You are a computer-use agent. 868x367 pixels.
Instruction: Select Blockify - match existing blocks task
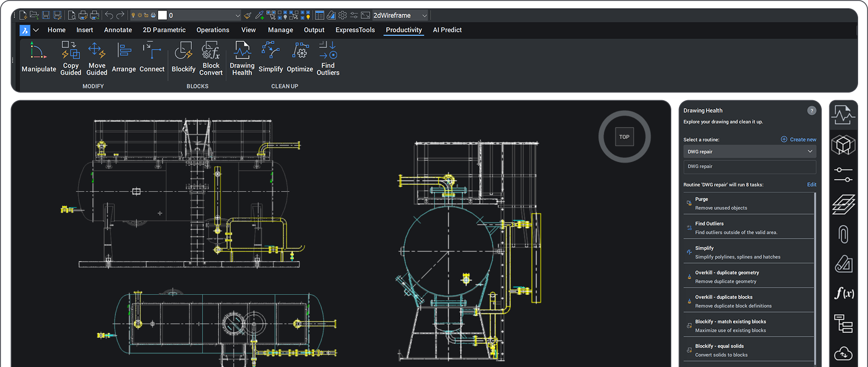(x=748, y=326)
